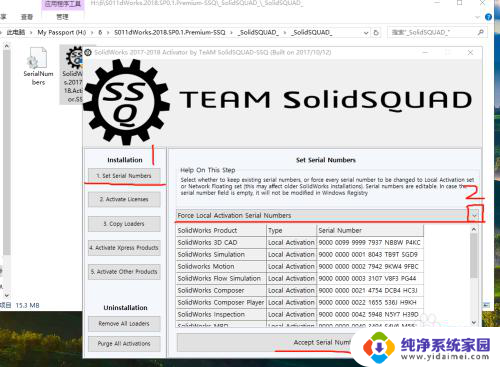500x367 pixels.
Task: Open the Force Local Activation Serial Numbers dropdown
Action: point(474,216)
